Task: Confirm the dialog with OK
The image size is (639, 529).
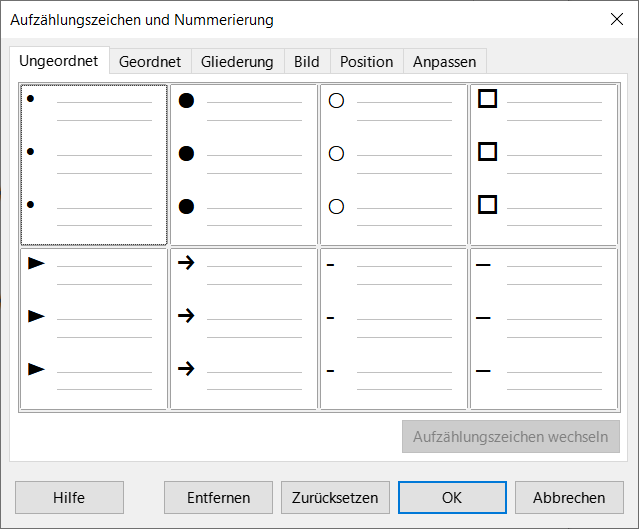Action: point(452,497)
